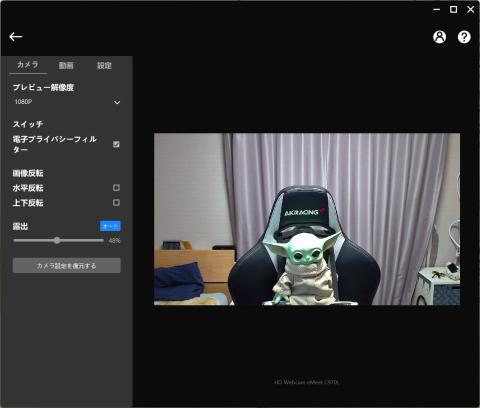Viewport: 480px width, 408px height.
Task: Maximize the window
Action: click(453, 9)
